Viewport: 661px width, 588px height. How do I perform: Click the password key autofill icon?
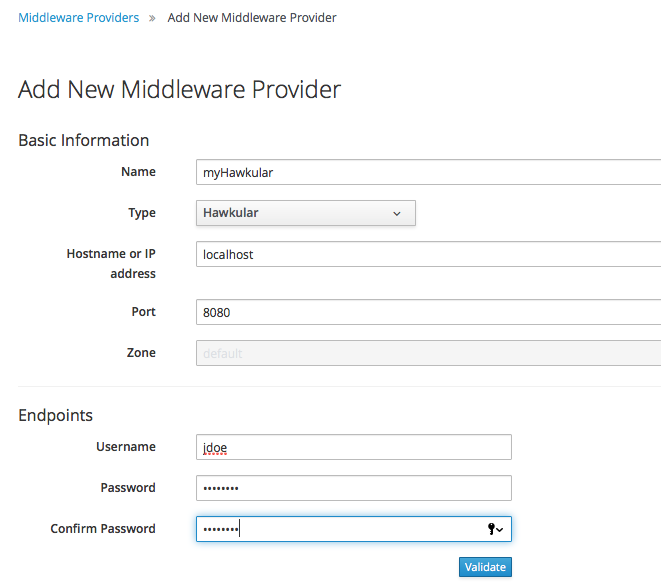pos(495,529)
